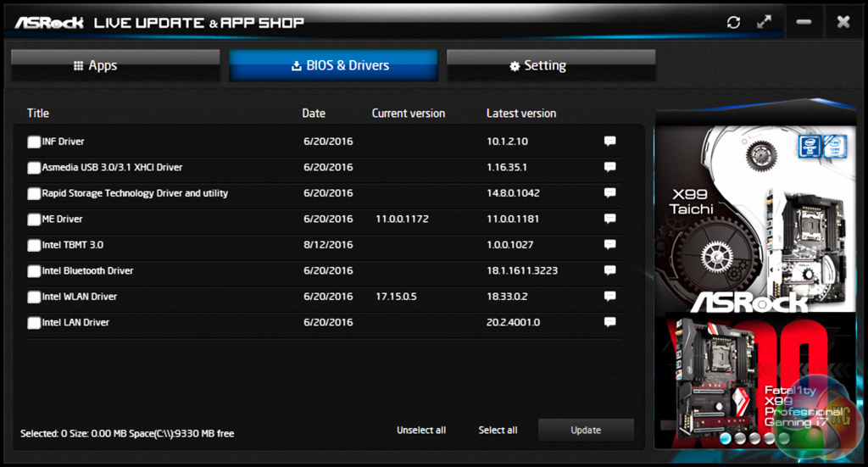868x467 pixels.
Task: Tick the Intel Bluetooth Driver checkbox
Action: [x=34, y=271]
